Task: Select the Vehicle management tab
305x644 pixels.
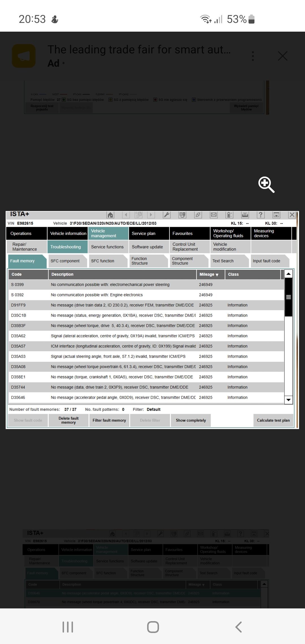Action: [x=108, y=234]
